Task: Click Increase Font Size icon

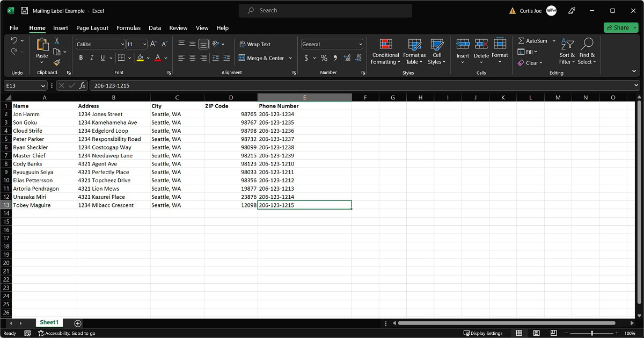Action: point(153,44)
